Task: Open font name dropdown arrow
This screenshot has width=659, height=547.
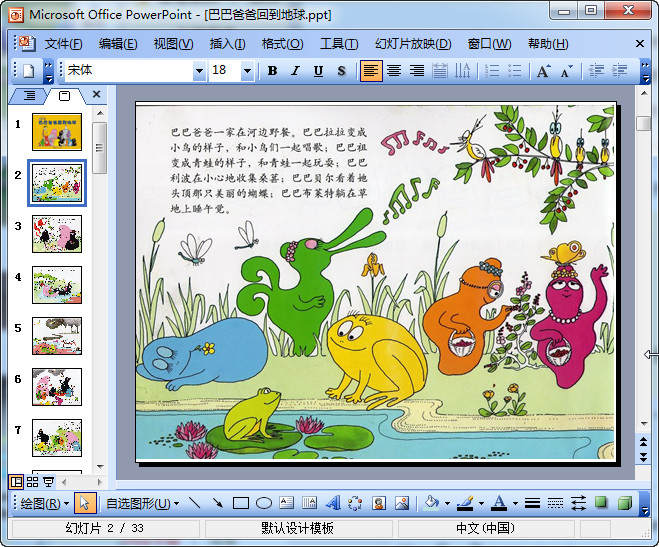Action: (199, 71)
